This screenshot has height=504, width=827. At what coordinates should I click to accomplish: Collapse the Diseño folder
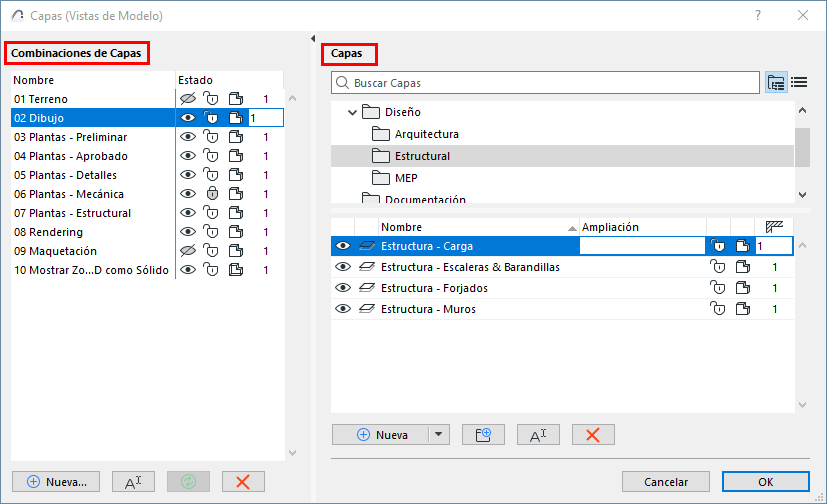[x=352, y=113]
